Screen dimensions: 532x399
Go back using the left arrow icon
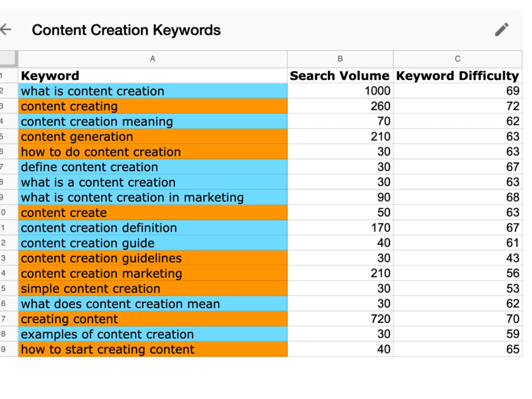[6, 29]
